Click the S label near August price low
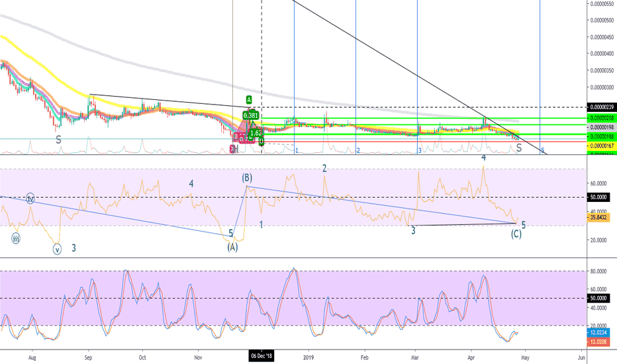Screen dimensions: 617x364 point(59,140)
